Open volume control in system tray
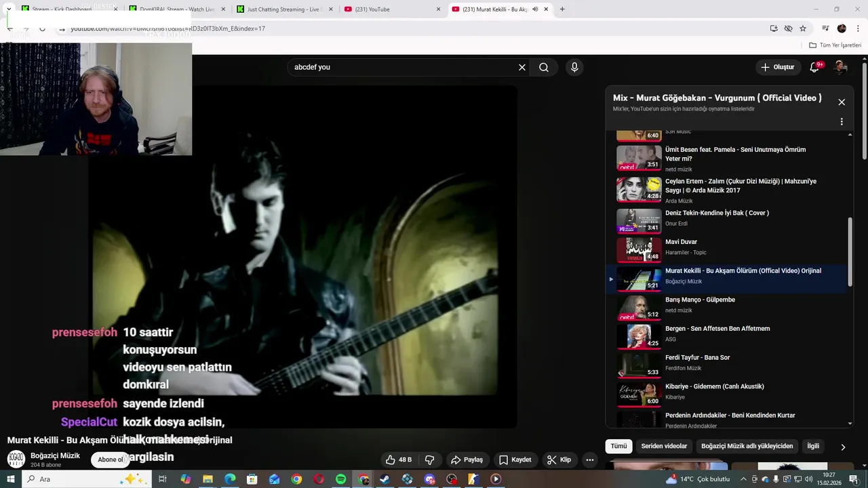The height and width of the screenshot is (488, 868). click(809, 479)
